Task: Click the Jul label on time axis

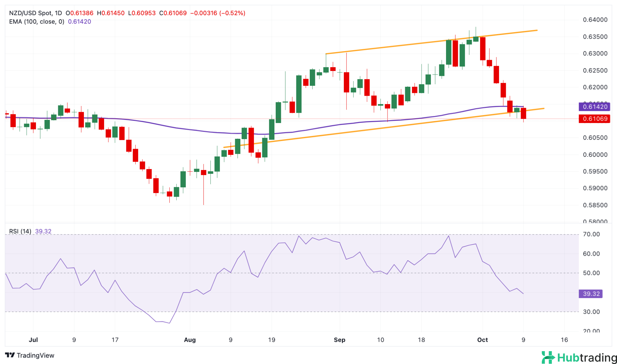Action: 33,340
